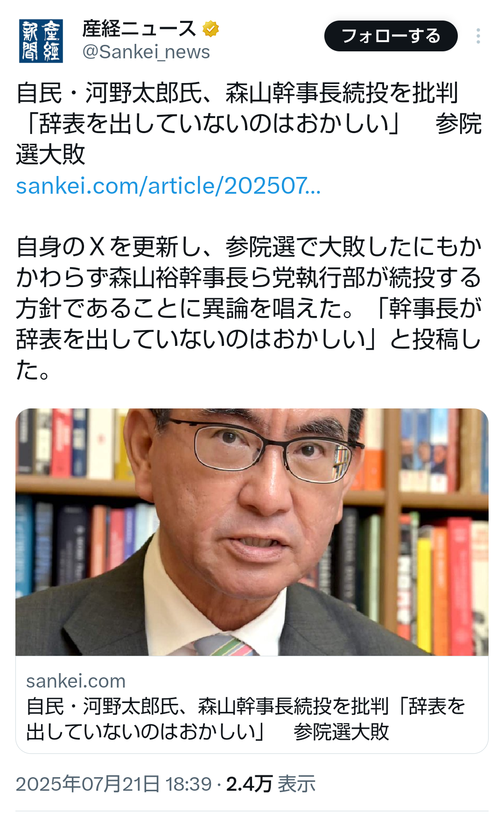
Task: Click the 表示 label beside view count
Action: click(x=297, y=784)
